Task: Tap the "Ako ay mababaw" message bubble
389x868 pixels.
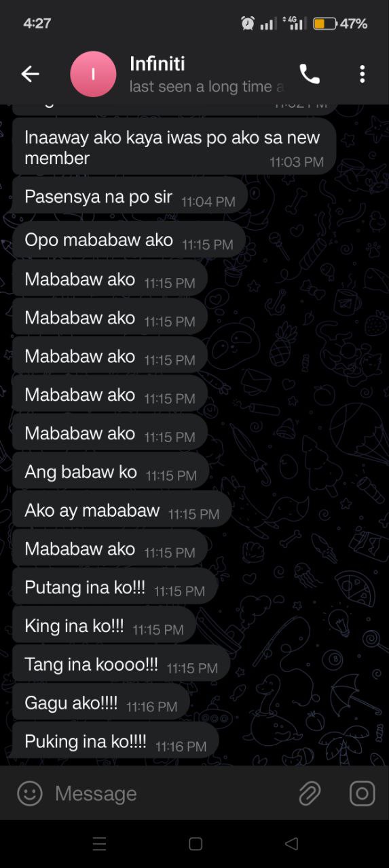Action: 122,511
